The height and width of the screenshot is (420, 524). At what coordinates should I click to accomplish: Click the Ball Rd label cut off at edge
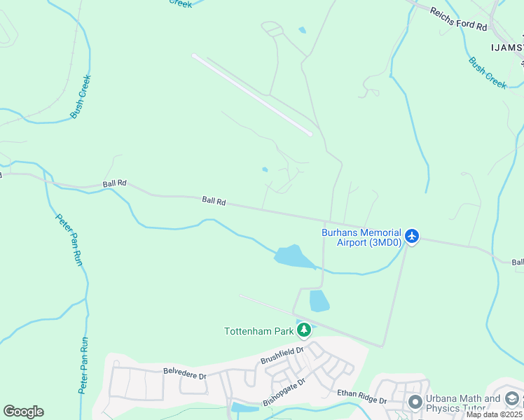518,262
